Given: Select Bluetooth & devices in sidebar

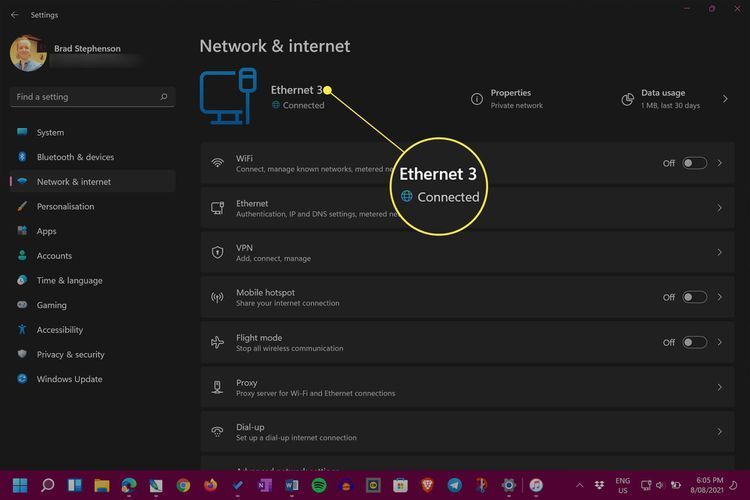Looking at the screenshot, I should pos(75,157).
